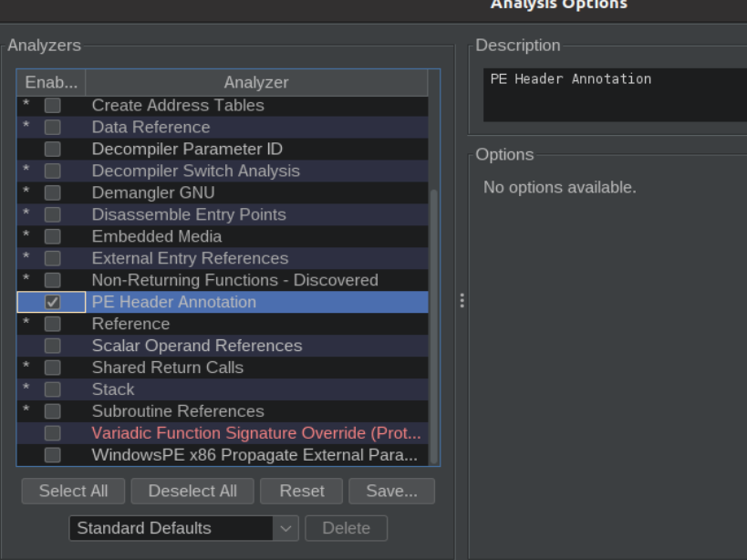Click the Select All button
The image size is (747, 560).
pos(73,491)
